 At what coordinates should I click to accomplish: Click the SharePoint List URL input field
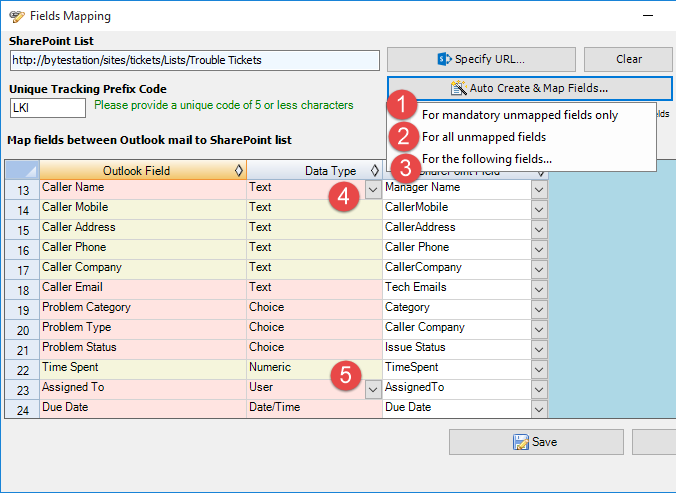[x=195, y=60]
